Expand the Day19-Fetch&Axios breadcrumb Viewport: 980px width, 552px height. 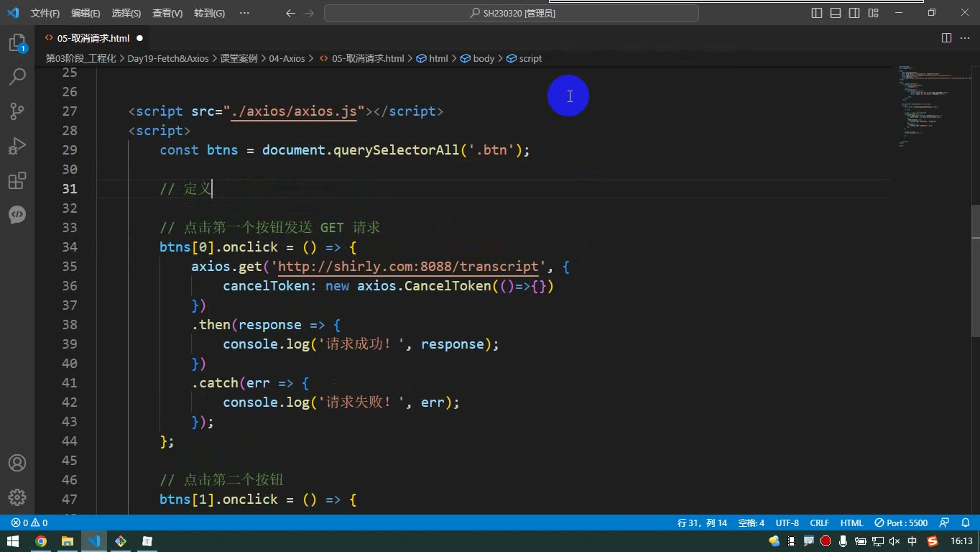coord(168,58)
